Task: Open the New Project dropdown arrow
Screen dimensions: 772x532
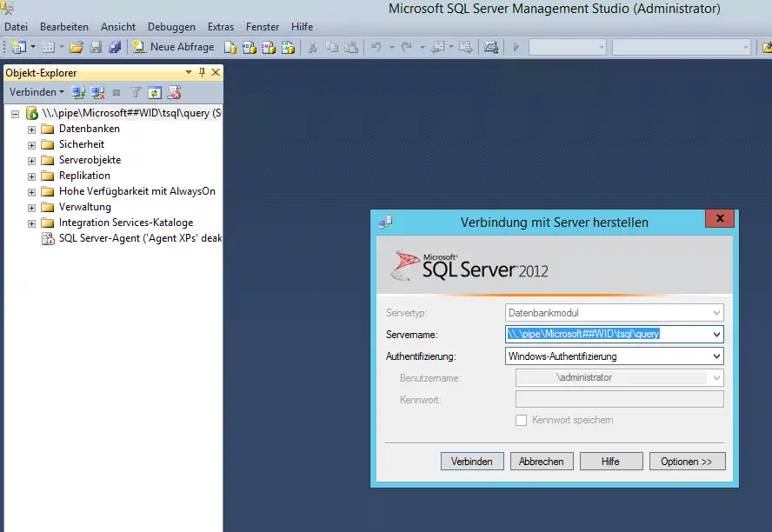Action: click(x=33, y=47)
